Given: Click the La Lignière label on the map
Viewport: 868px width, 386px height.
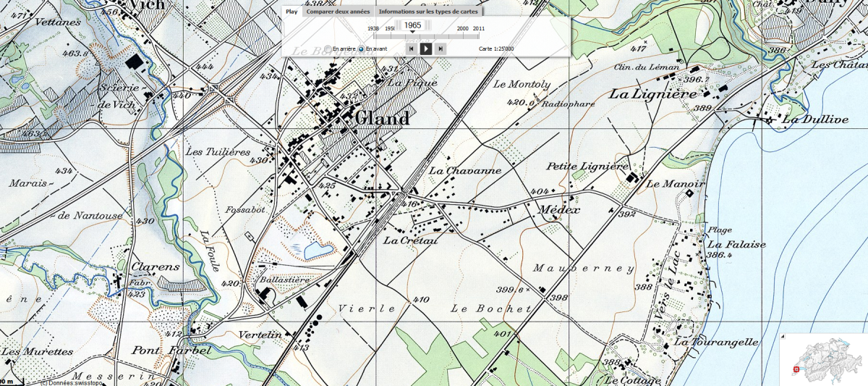Looking at the screenshot, I should point(652,94).
